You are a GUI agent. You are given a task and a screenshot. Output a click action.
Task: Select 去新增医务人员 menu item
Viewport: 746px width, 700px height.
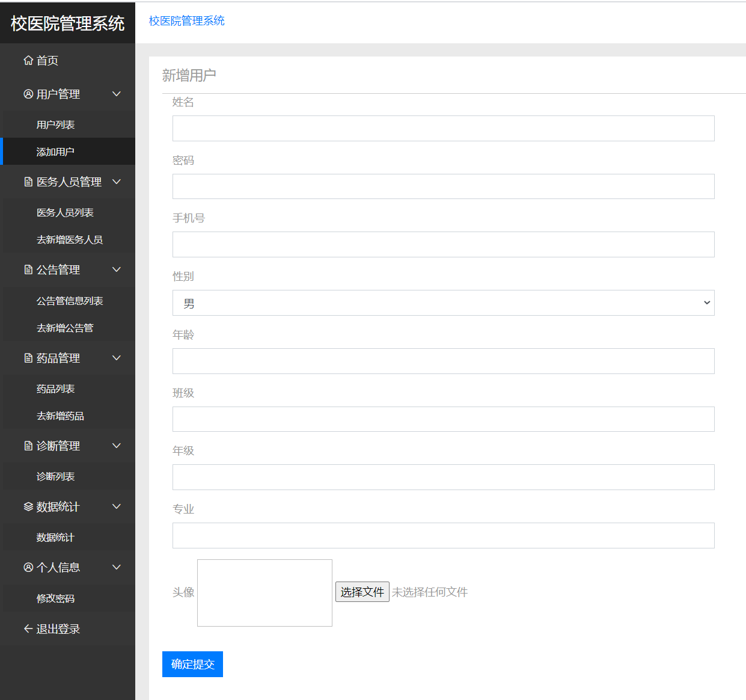click(x=69, y=239)
